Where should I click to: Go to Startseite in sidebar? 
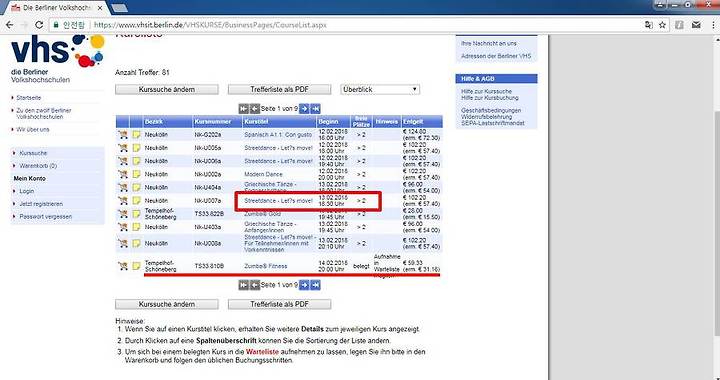pos(28,98)
